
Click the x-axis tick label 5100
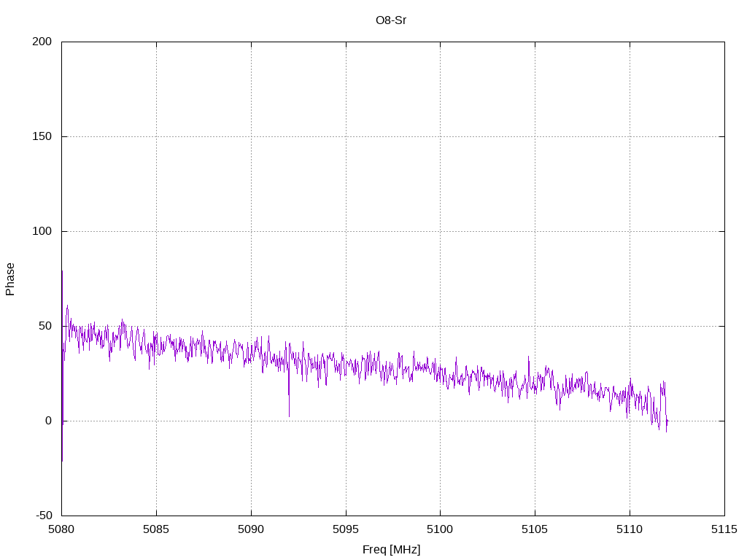(x=440, y=529)
